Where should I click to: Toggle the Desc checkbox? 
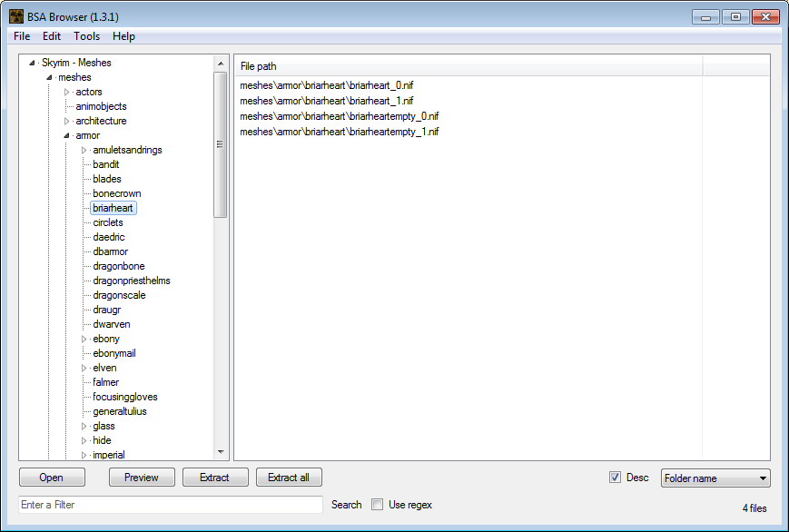click(x=615, y=478)
